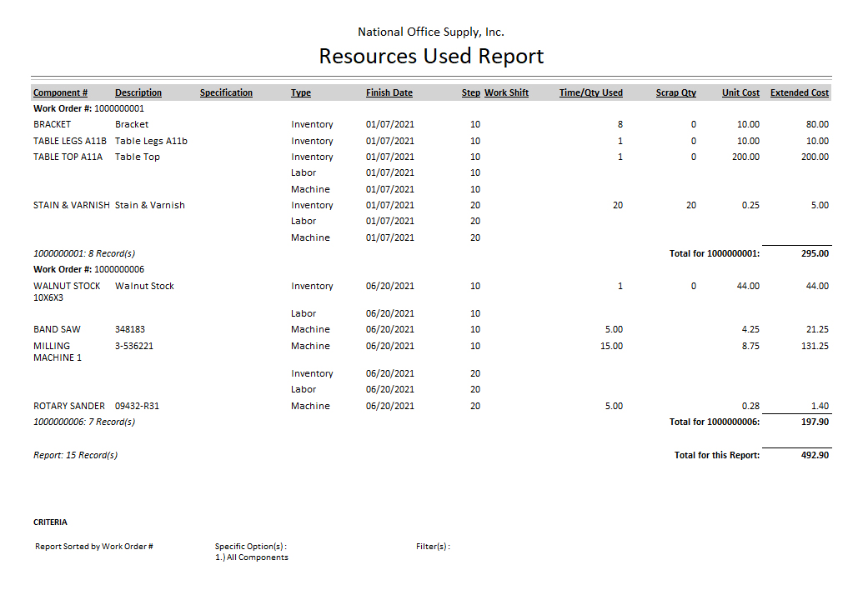The width and height of the screenshot is (868, 605).
Task: Click the Resources Used Report title
Action: 431,57
